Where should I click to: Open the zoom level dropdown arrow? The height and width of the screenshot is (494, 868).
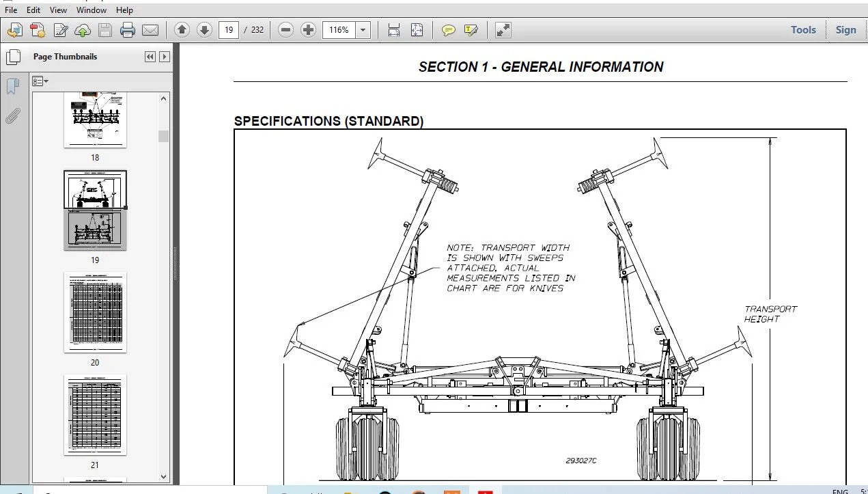[x=363, y=30]
